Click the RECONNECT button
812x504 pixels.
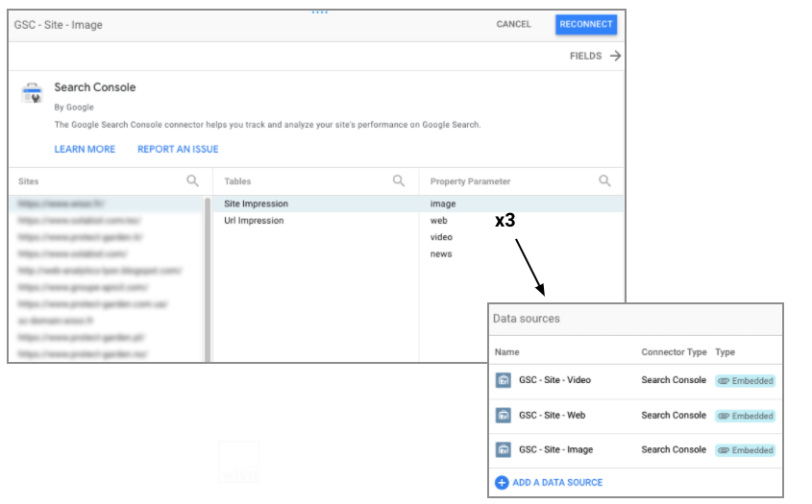click(x=585, y=24)
